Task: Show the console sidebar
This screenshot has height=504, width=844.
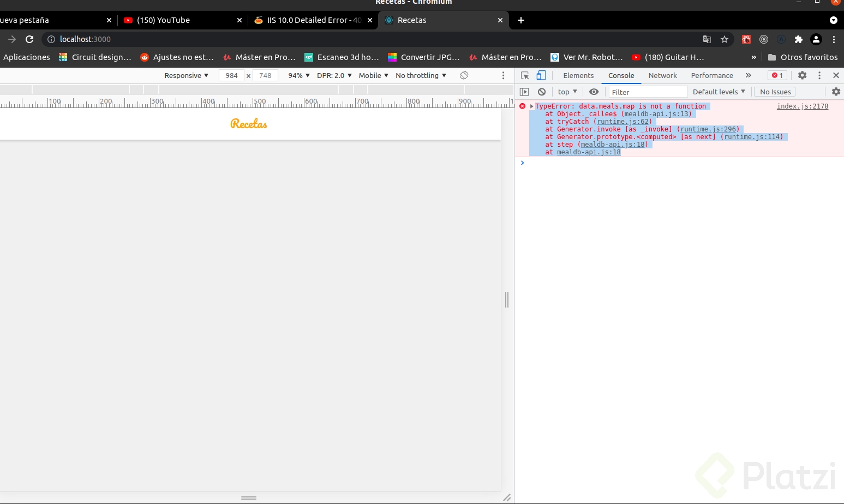Action: pyautogui.click(x=524, y=92)
